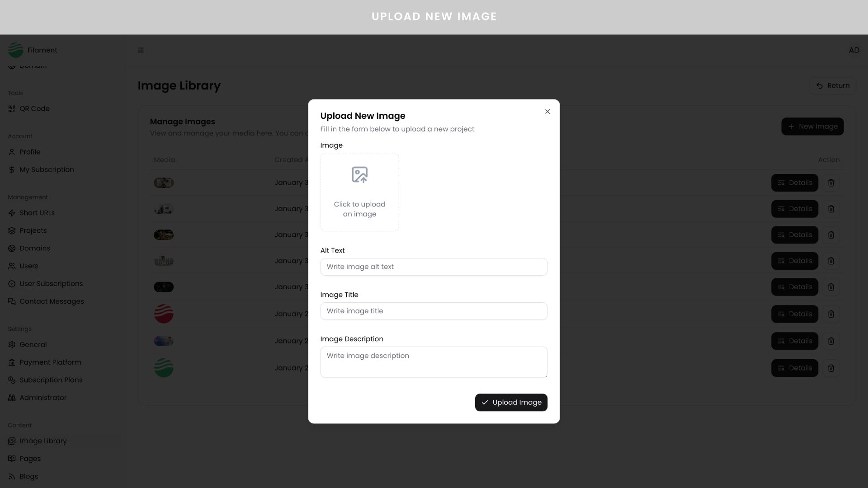Viewport: 868px width, 488px height.
Task: Delete the first image using trash icon
Action: tap(831, 183)
